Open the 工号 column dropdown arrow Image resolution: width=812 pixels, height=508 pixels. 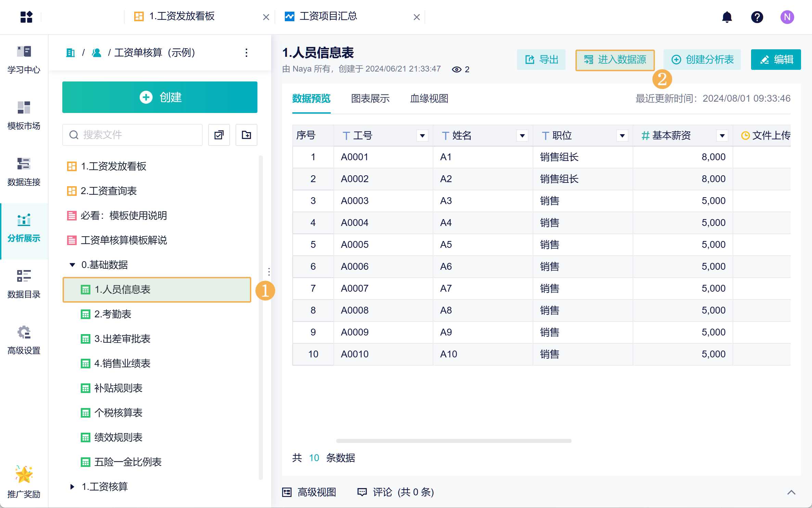[422, 136]
